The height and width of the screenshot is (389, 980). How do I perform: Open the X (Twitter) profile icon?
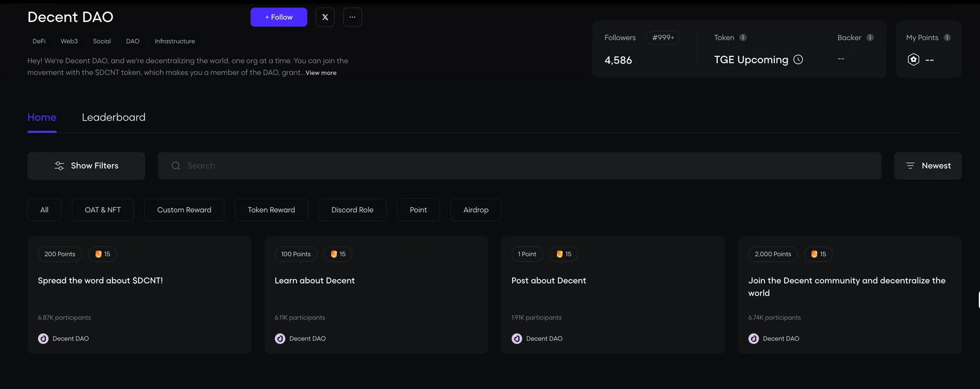(x=325, y=17)
